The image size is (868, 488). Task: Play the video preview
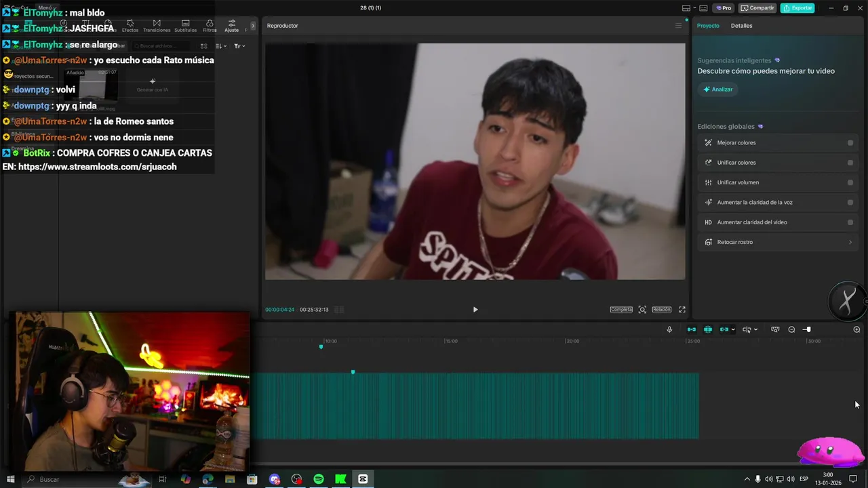coord(475,310)
